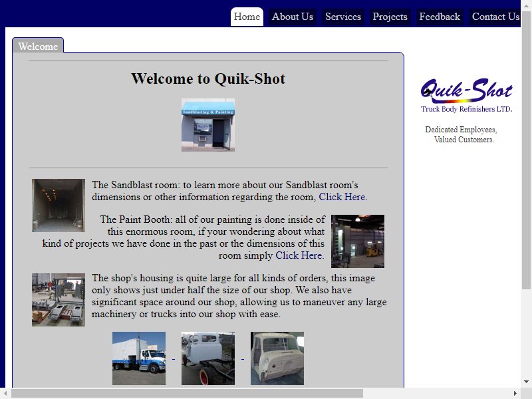Click the scroll right arrow button
532x399 pixels.
(515, 394)
